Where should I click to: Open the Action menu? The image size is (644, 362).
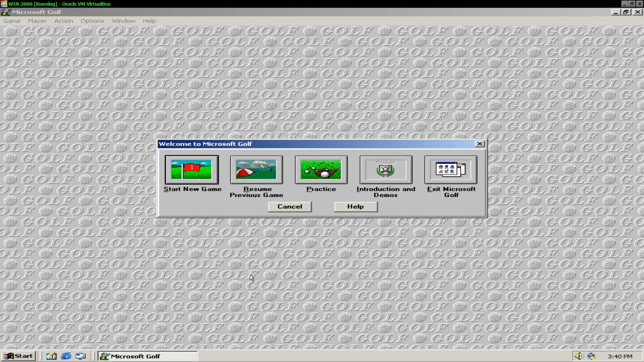[x=63, y=21]
